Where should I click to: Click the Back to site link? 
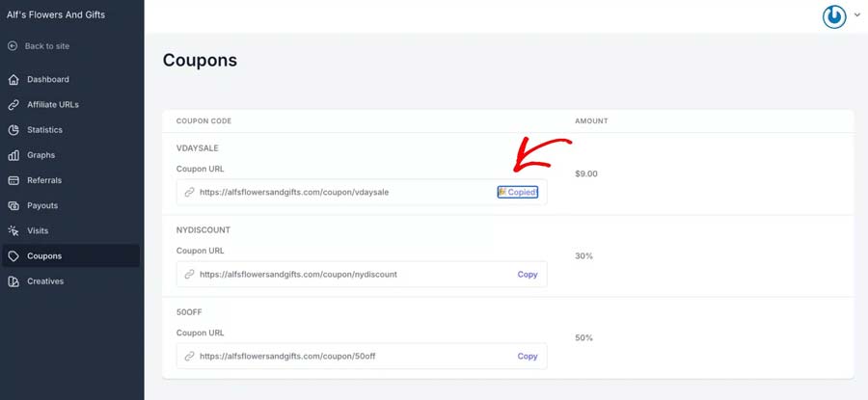47,46
